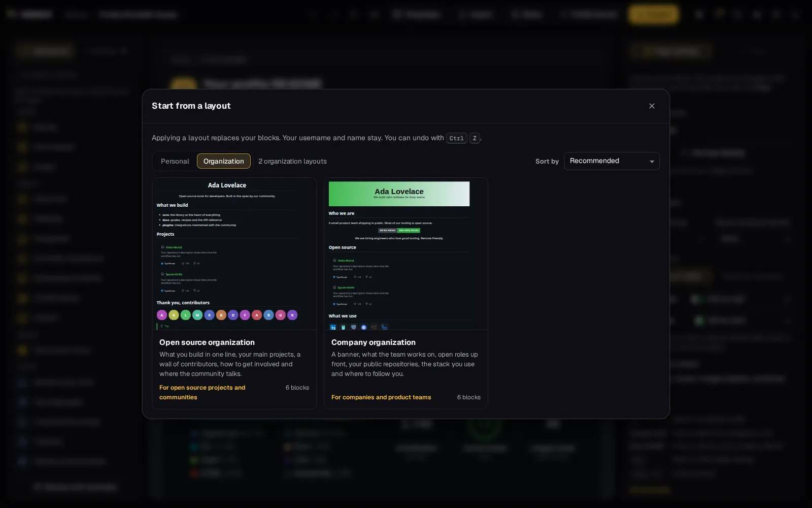Click "6 blocks" on the Company organization card

tap(469, 397)
